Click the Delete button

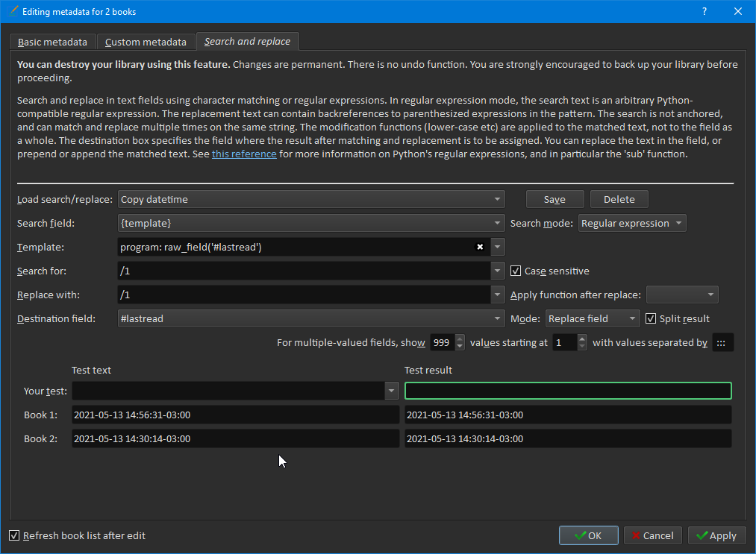pos(619,199)
